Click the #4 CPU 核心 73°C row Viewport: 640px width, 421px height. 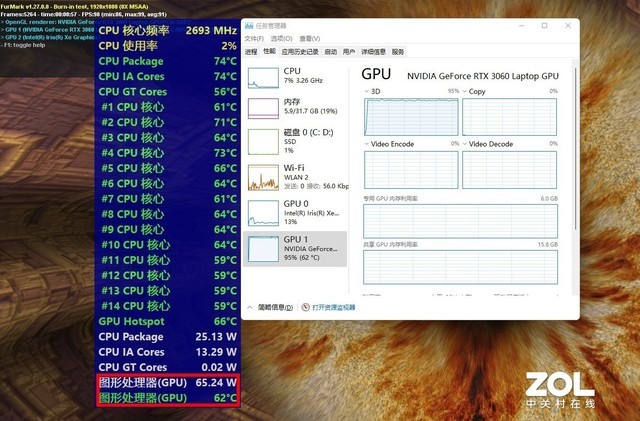click(167, 153)
